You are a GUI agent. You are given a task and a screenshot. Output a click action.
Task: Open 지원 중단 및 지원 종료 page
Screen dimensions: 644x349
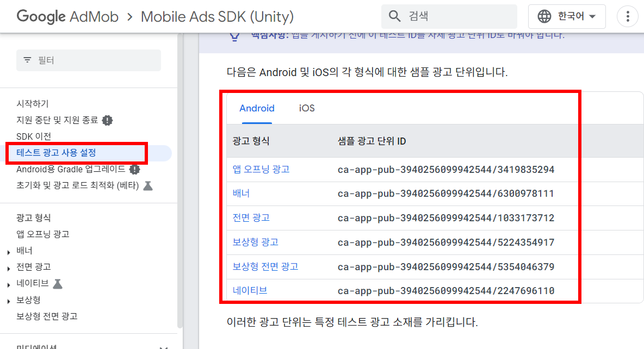[x=57, y=120]
